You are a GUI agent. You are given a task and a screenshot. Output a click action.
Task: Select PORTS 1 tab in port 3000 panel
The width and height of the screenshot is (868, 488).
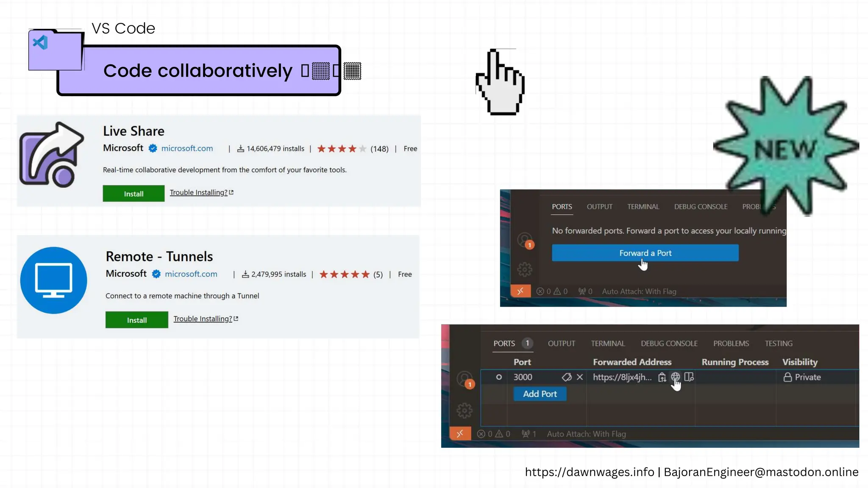coord(513,343)
